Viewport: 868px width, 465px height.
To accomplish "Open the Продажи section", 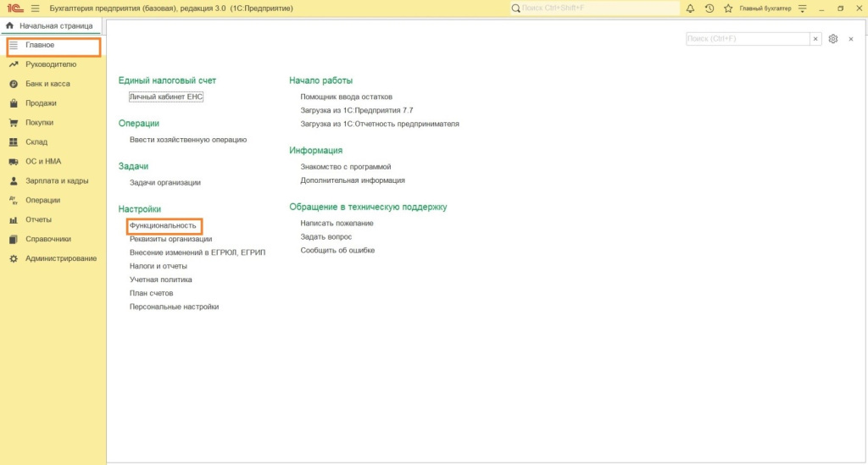I will (41, 103).
